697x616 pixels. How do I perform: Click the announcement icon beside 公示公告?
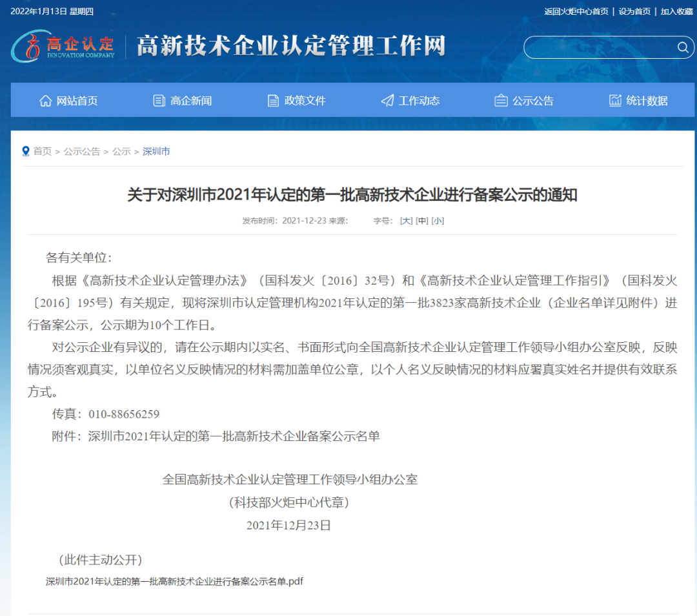(x=500, y=100)
